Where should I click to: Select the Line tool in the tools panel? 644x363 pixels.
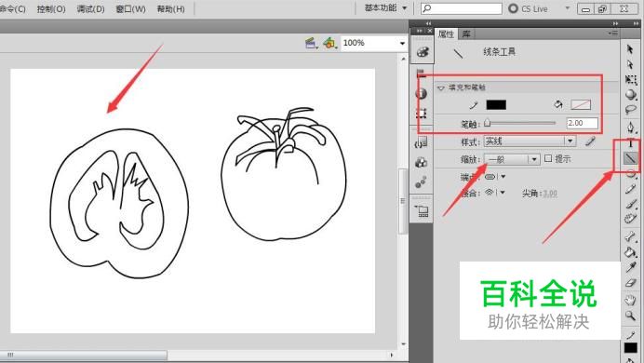[x=630, y=158]
